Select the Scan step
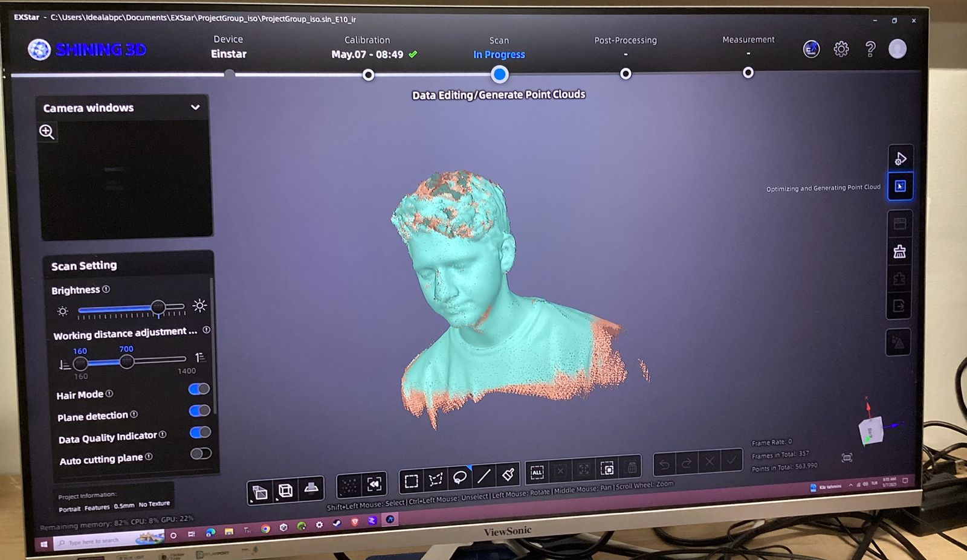Image resolution: width=967 pixels, height=560 pixels. pos(499,48)
